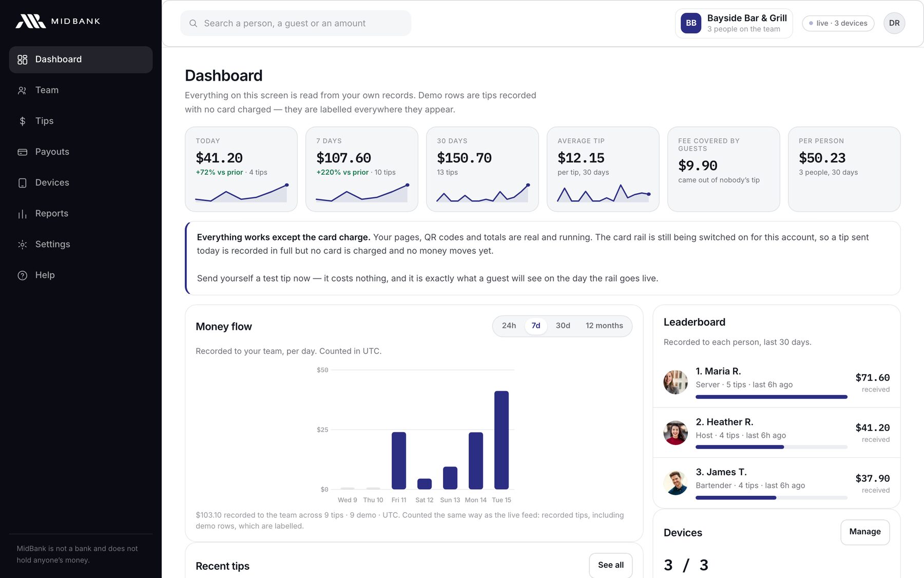Click the Help question mark icon
This screenshot has width=924, height=578.
[x=22, y=275]
